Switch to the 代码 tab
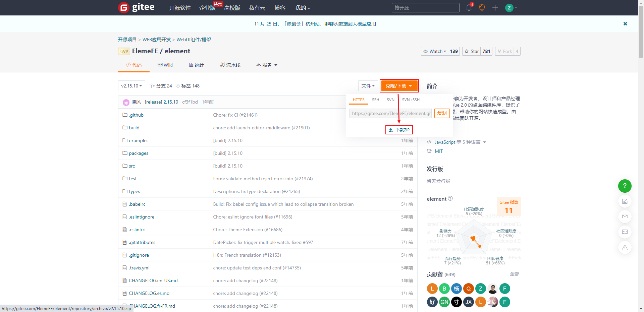 [134, 65]
